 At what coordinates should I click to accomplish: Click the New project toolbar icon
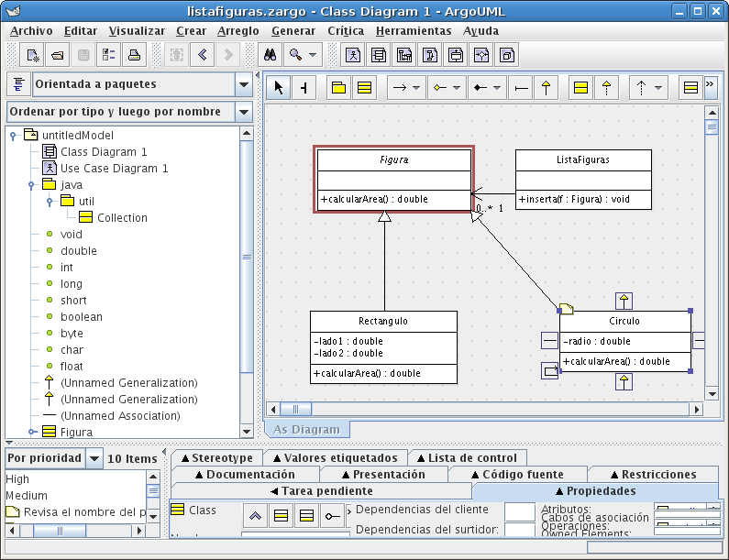32,55
